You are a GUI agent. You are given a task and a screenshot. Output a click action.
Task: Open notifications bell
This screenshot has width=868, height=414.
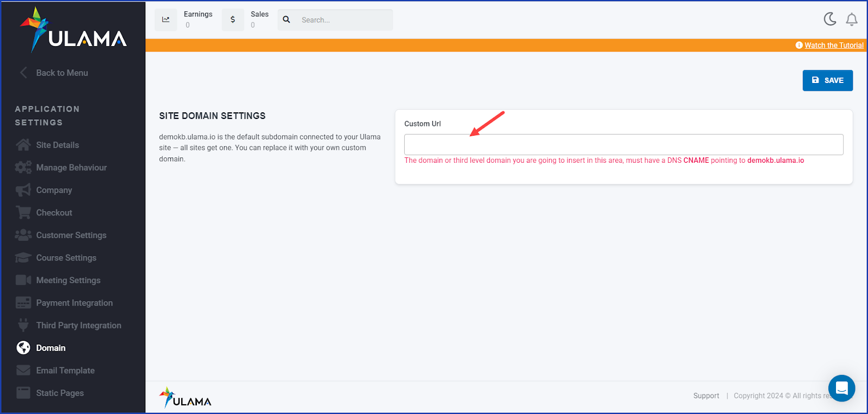[852, 20]
